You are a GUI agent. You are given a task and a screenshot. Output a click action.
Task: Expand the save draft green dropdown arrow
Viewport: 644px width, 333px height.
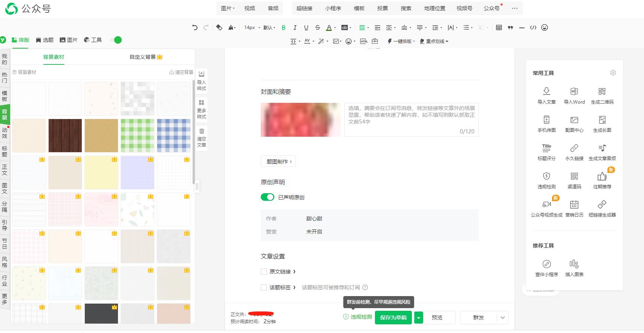(418, 318)
